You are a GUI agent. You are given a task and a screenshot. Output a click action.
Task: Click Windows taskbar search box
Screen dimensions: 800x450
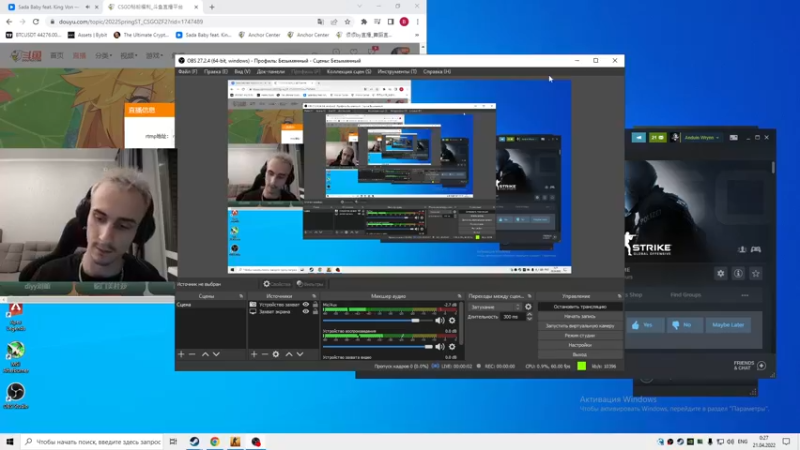tap(93, 442)
